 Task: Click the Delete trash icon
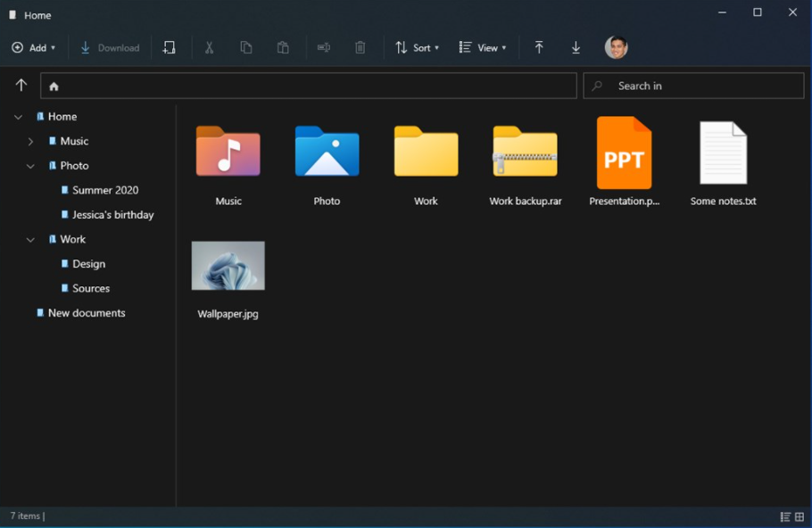[x=360, y=47]
